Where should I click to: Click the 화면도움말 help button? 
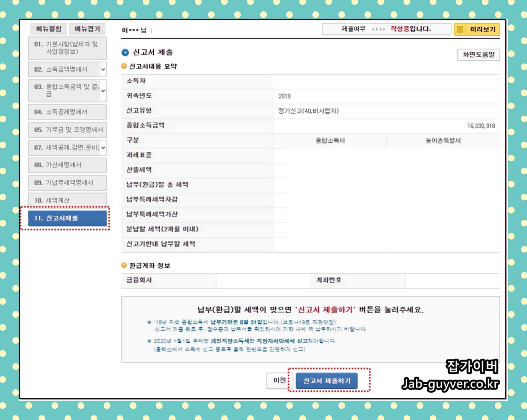point(478,55)
